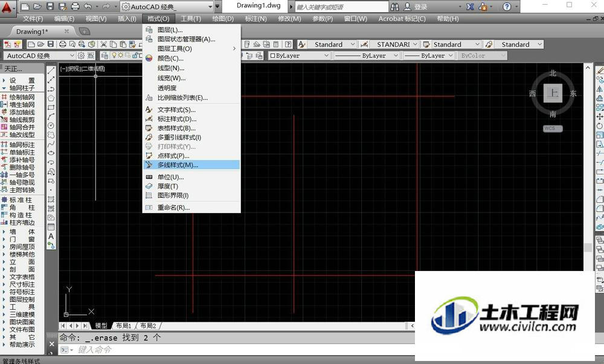Click the Open file icon in quick access toolbar
Viewport: 604px width, 364px height.
(x=37, y=7)
